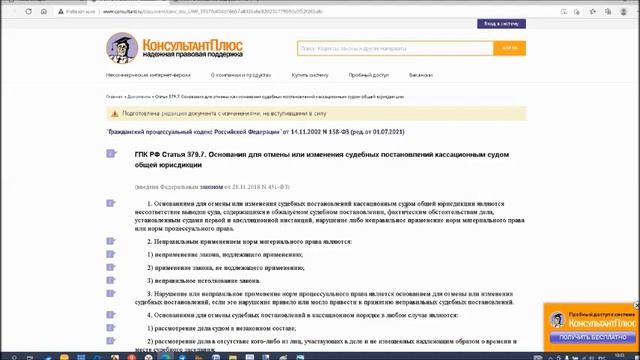Click the orange 'НАЙТИ' search button
The width and height of the screenshot is (640, 360).
tap(509, 48)
